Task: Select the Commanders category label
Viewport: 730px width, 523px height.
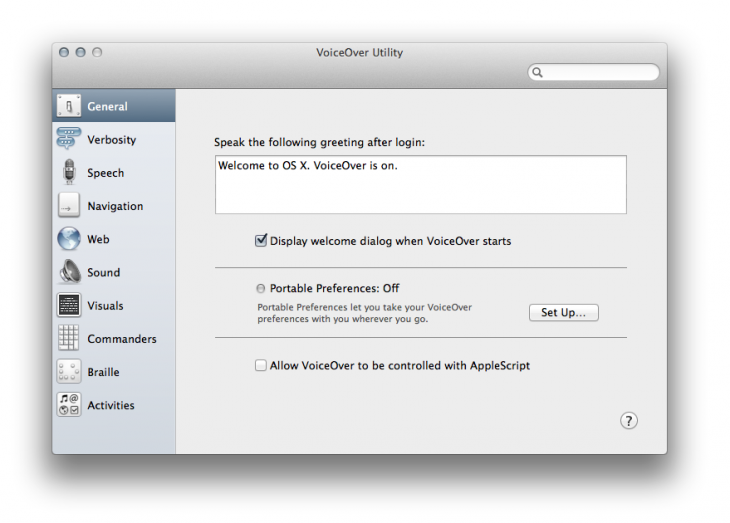Action: 122,339
